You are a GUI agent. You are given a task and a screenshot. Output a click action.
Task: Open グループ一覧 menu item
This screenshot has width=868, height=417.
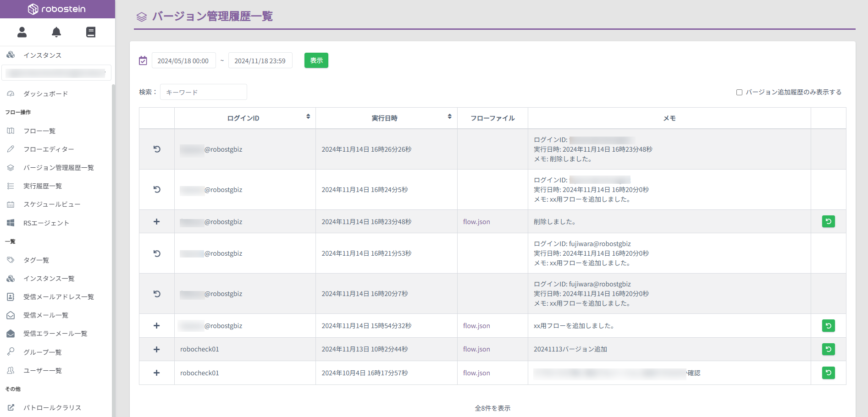click(x=42, y=352)
